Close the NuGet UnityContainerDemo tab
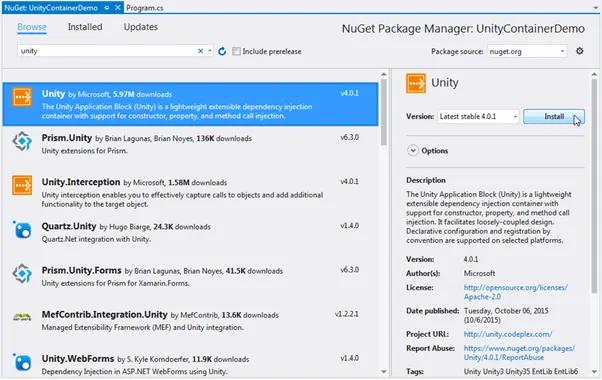The width and height of the screenshot is (602, 380). click(118, 8)
